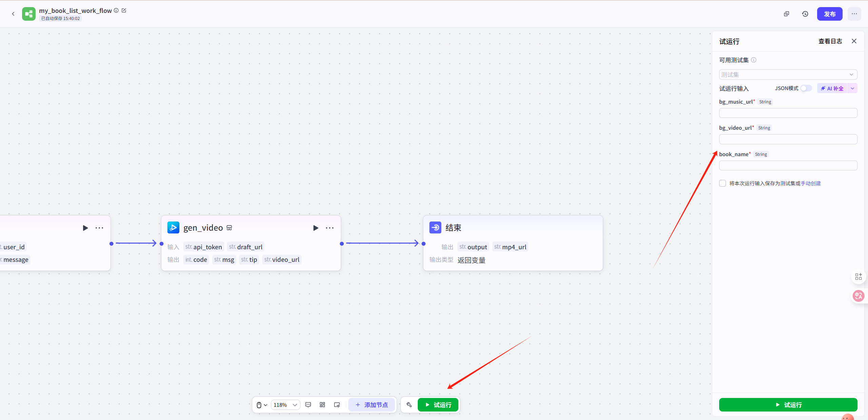This screenshot has width=868, height=420.
Task: Click the auto-layout grid icon in bottom toolbar
Action: [x=322, y=405]
